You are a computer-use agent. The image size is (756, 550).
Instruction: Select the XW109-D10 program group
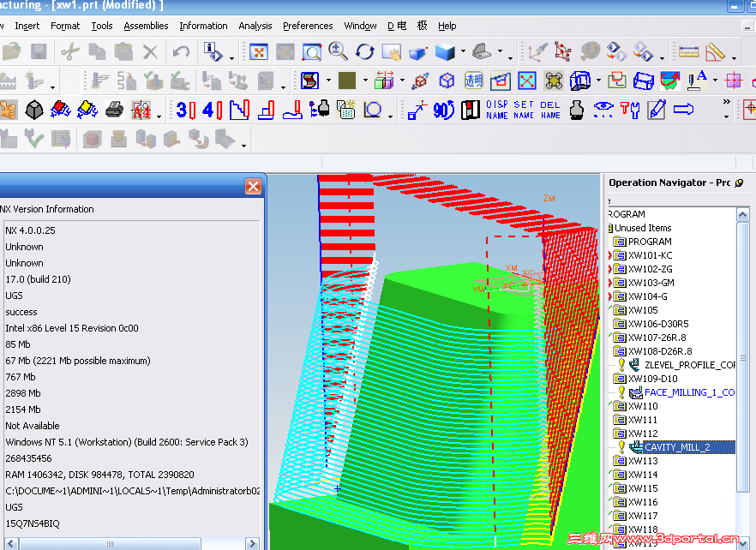point(652,379)
